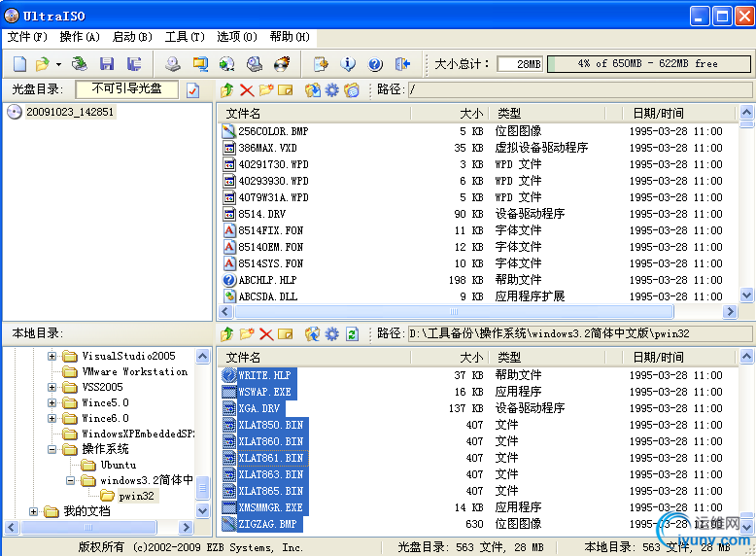756x556 pixels.
Task: Click red X delete icon in upper pane toolbar
Action: pyautogui.click(x=247, y=90)
